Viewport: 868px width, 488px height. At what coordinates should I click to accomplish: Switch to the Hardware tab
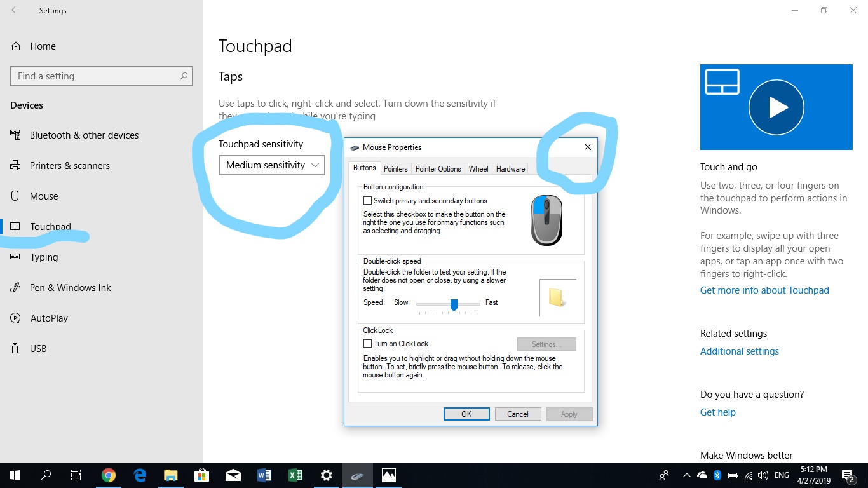click(x=510, y=168)
